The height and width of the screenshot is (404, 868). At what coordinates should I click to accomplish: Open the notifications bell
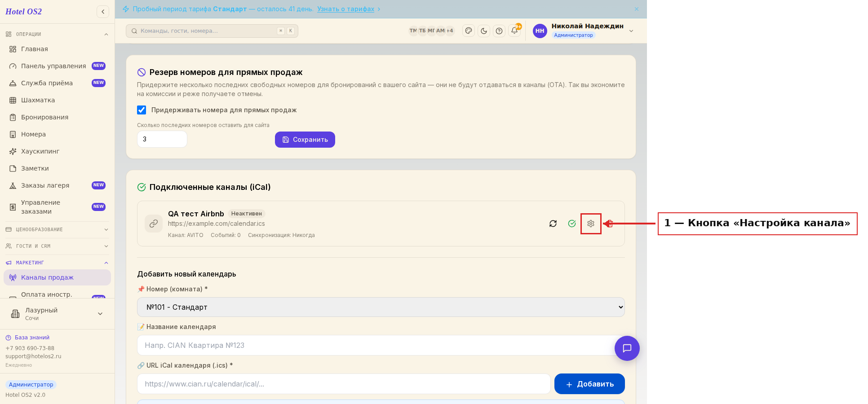(515, 31)
